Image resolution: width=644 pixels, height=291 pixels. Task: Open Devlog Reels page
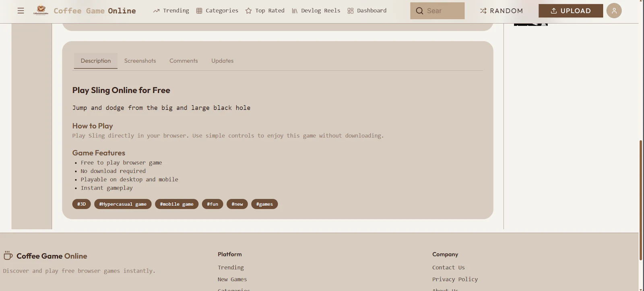316,10
